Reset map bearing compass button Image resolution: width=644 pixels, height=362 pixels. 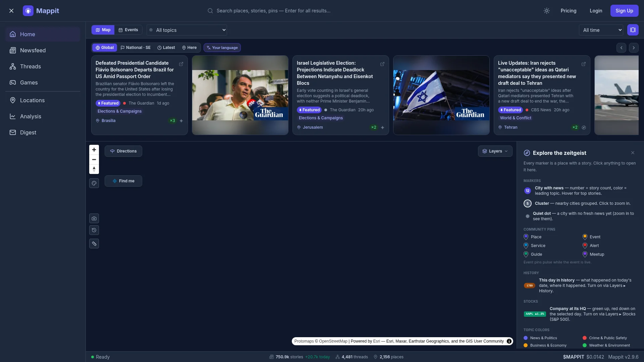pos(94,169)
